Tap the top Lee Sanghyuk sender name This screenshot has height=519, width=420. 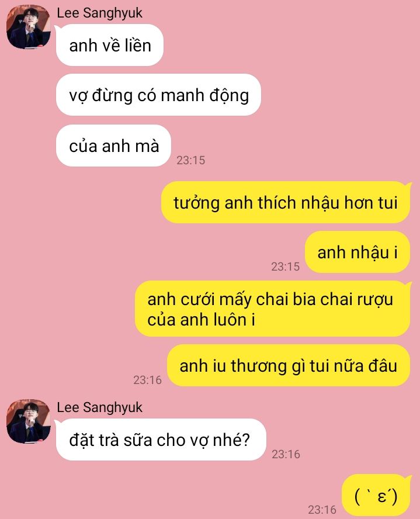(x=99, y=13)
